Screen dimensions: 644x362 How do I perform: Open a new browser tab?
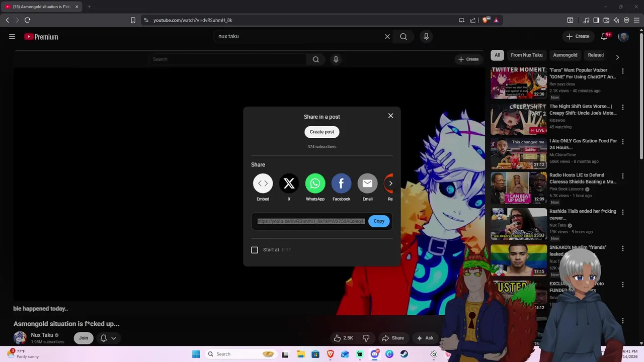click(x=89, y=7)
